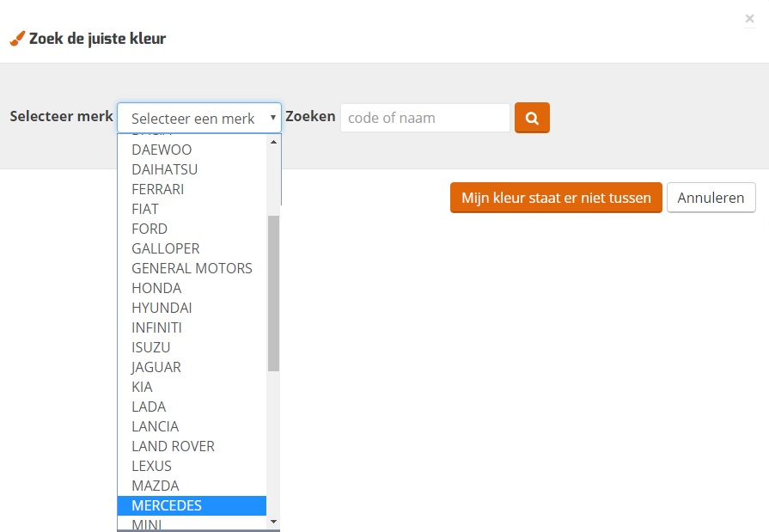
Task: Select MERCEDES from the brand list
Action: pos(167,505)
